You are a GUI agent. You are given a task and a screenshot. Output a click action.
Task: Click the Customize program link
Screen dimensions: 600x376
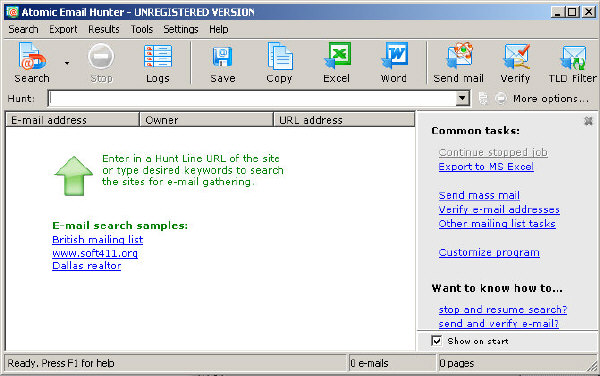click(489, 252)
